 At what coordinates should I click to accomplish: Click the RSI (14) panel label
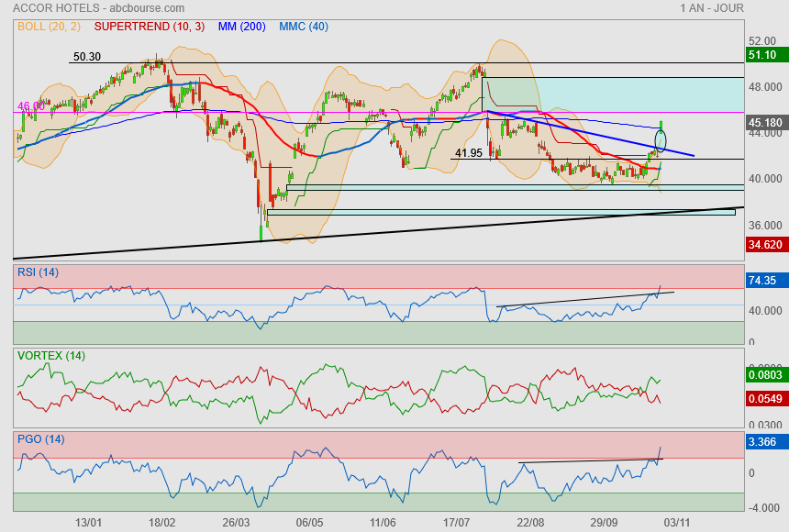(38, 272)
